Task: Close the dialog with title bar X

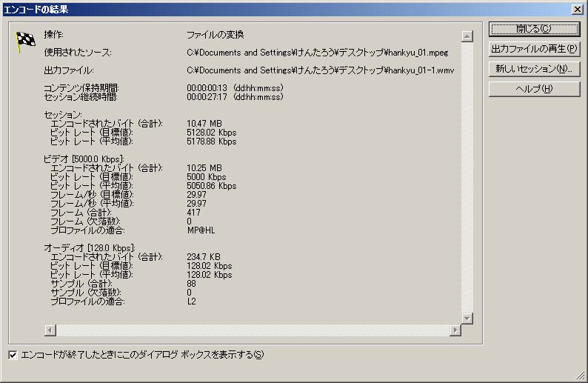Action: click(x=578, y=10)
